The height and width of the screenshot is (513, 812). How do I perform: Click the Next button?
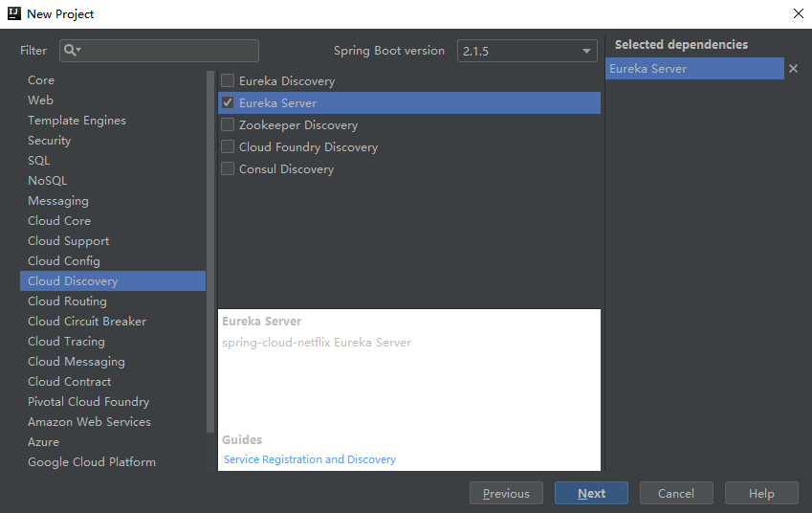[591, 493]
